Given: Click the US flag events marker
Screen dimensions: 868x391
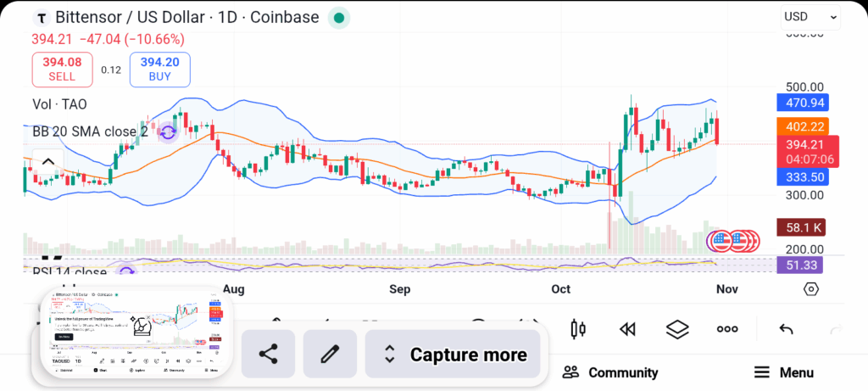Looking at the screenshot, I should (721, 241).
